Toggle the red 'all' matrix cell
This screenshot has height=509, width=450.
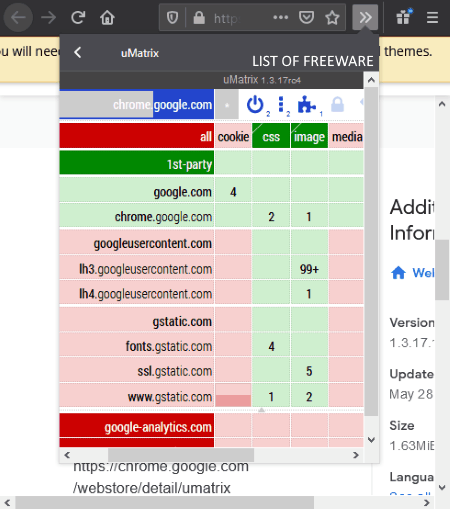(x=137, y=136)
